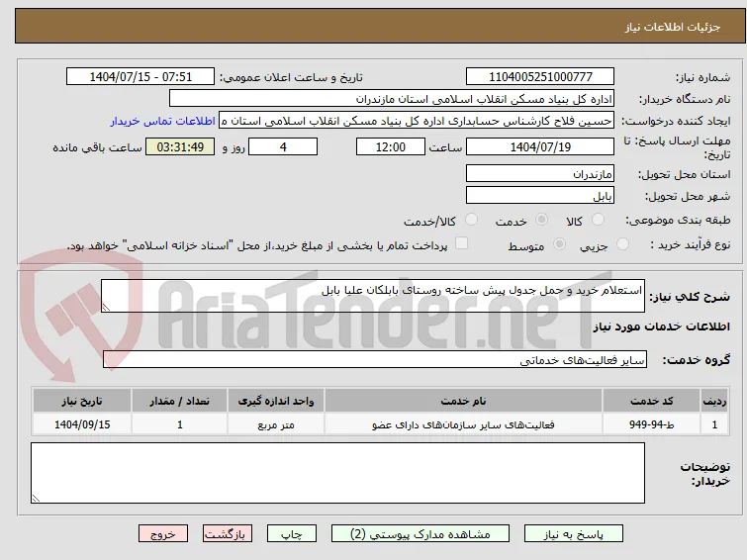The width and height of the screenshot is (747, 560).
Task: Click the بازگشت back button
Action: tap(228, 534)
